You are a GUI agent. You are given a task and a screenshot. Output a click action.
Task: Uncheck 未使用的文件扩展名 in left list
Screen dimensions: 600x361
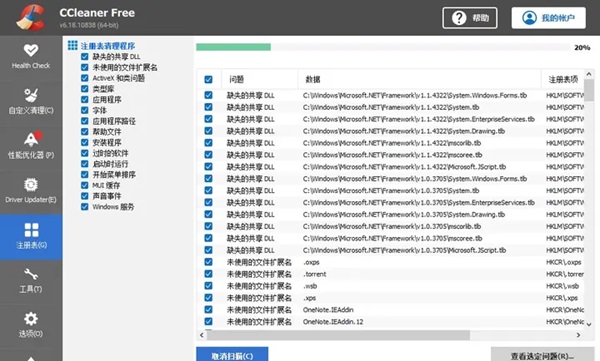(x=85, y=67)
